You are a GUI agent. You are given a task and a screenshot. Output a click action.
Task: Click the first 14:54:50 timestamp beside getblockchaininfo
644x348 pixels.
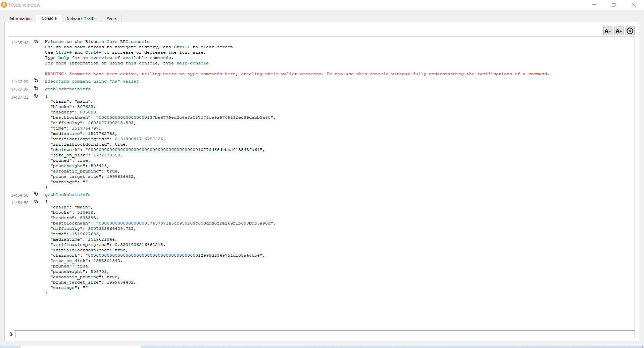[x=20, y=195]
